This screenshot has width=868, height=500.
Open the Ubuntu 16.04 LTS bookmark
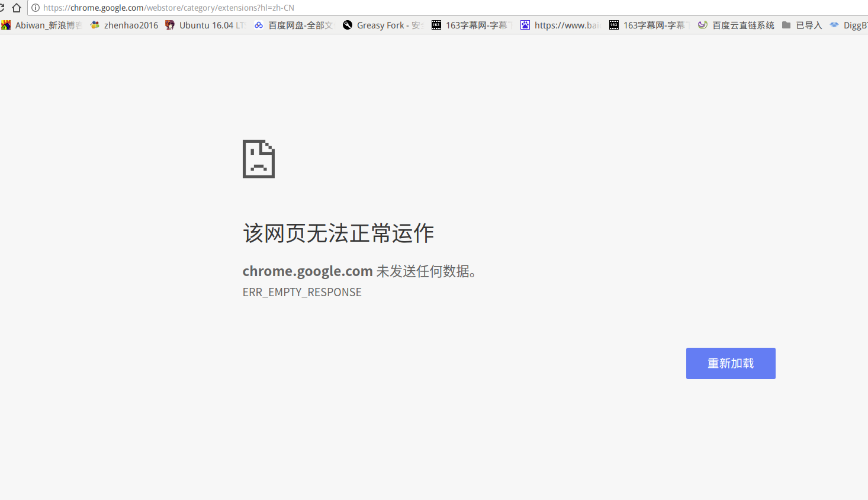(205, 25)
